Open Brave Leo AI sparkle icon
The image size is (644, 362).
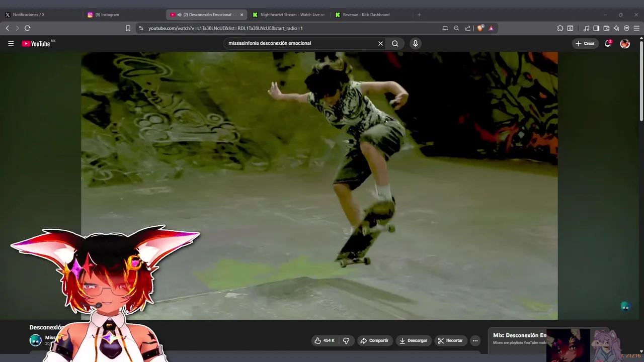616,28
